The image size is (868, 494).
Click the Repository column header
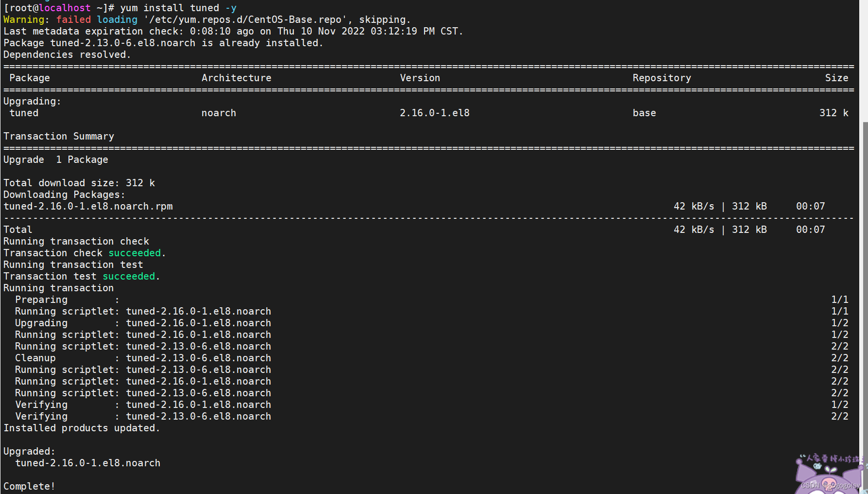point(662,78)
